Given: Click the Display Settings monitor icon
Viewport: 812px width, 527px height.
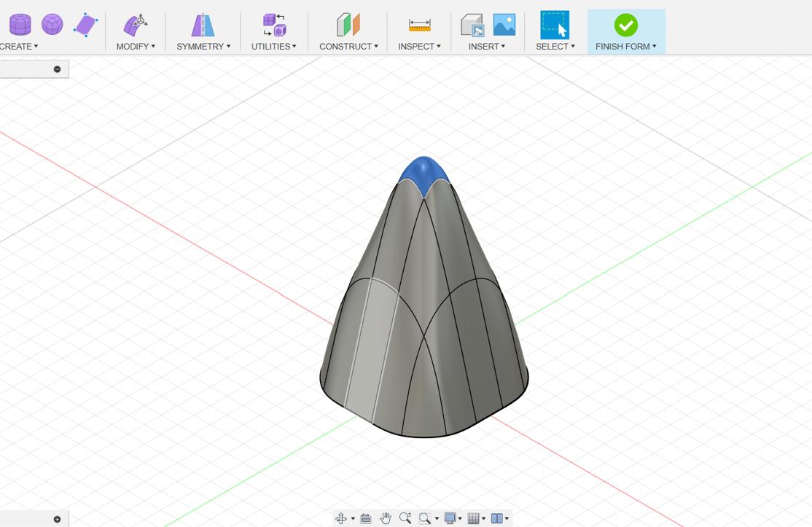Looking at the screenshot, I should pos(450,518).
